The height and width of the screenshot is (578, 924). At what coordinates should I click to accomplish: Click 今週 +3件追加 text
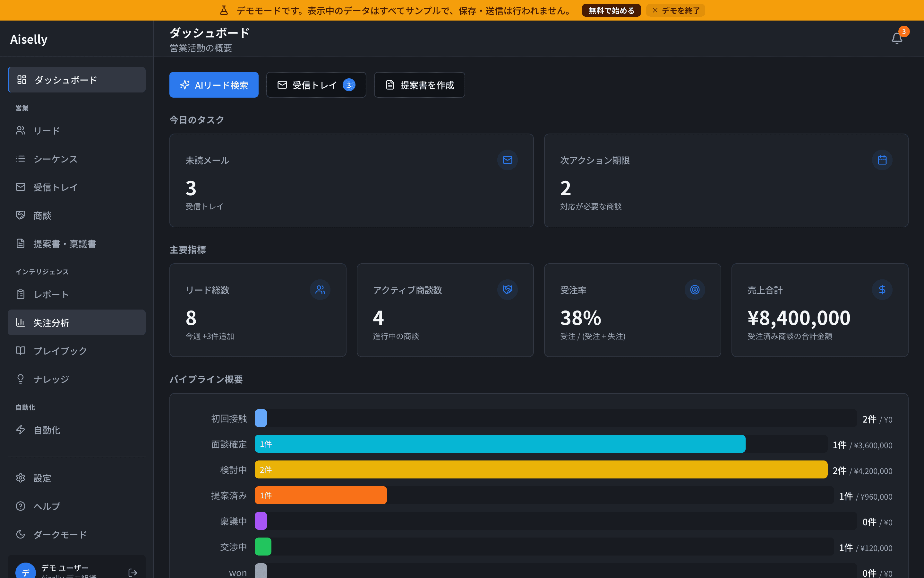pos(210,337)
